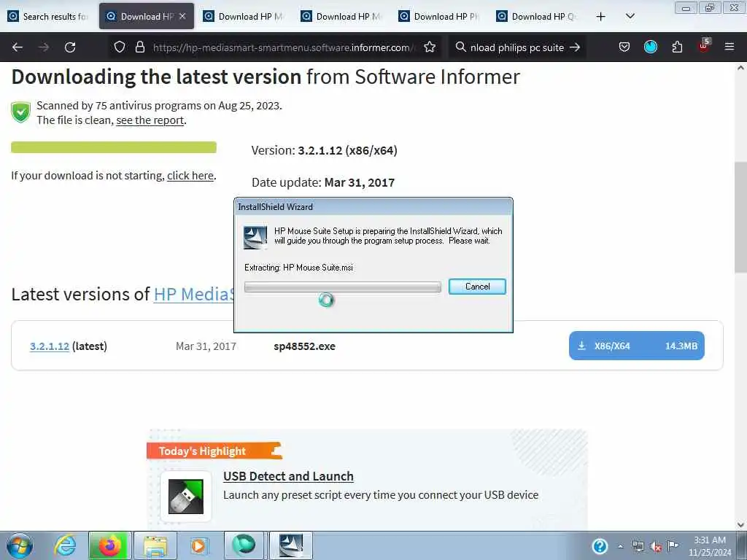Open Windows Media Player from taskbar
This screenshot has width=747, height=560.
point(198,545)
